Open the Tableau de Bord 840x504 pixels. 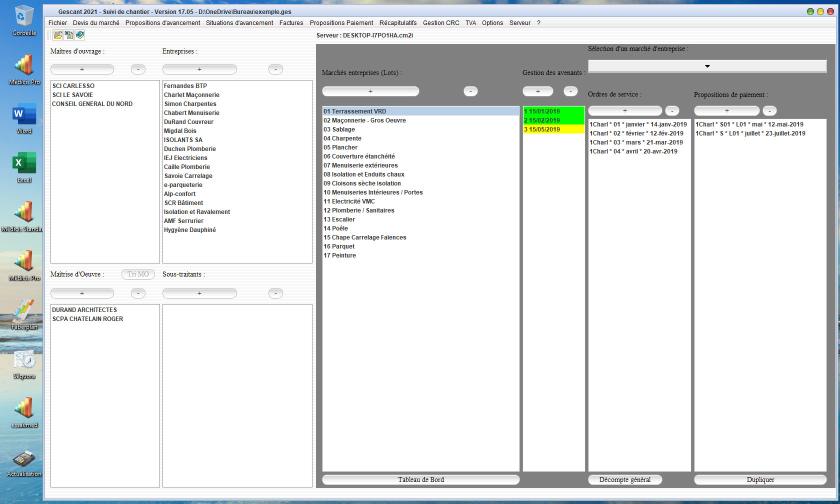tap(421, 479)
